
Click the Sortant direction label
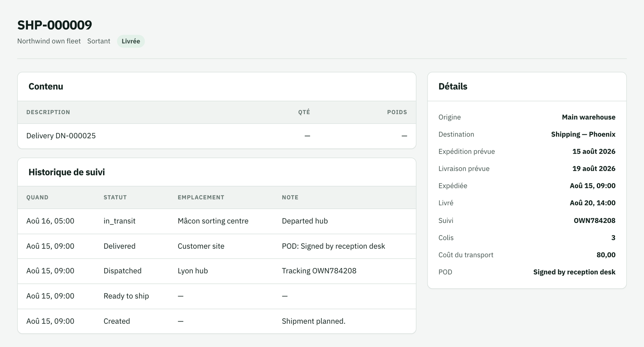pos(99,41)
